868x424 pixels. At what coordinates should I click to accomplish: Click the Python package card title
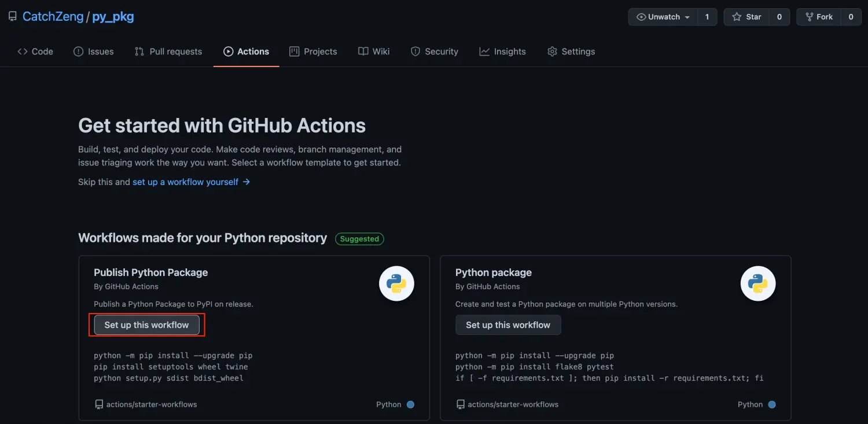pos(494,272)
